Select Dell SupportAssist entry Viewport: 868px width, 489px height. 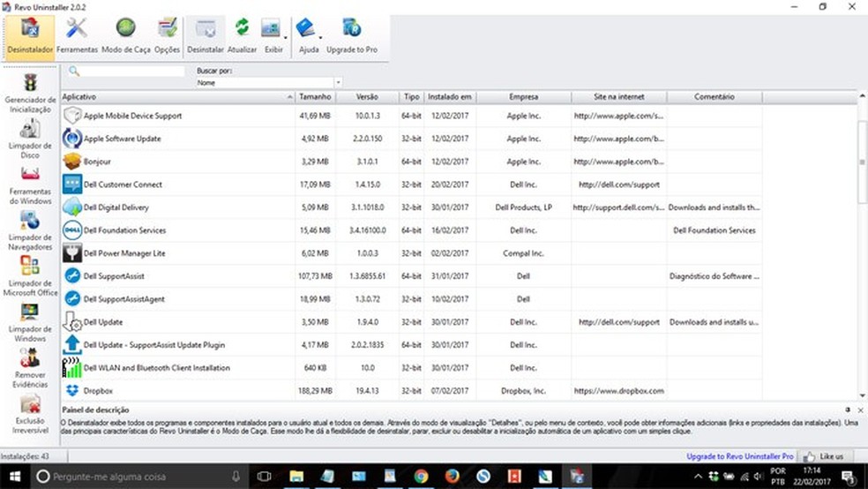[411, 275]
